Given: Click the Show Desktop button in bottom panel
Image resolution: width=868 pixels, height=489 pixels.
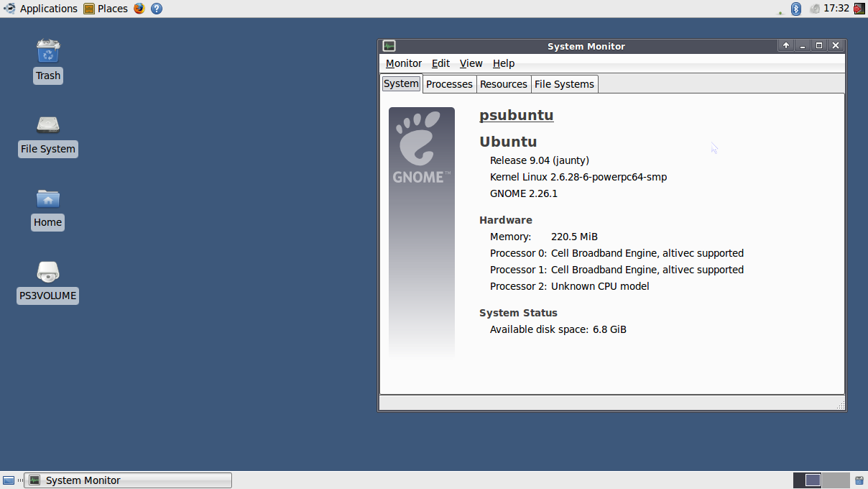Looking at the screenshot, I should 9,480.
